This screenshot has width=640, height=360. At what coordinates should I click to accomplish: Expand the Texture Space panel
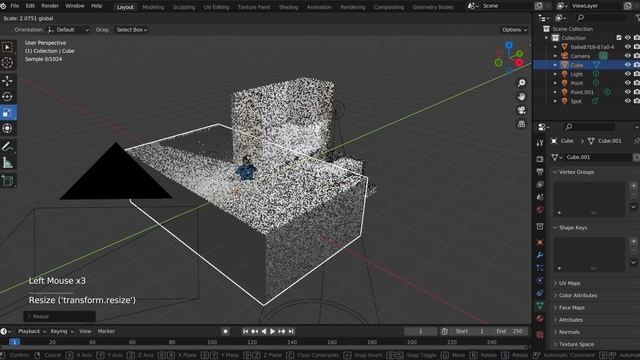[576, 344]
